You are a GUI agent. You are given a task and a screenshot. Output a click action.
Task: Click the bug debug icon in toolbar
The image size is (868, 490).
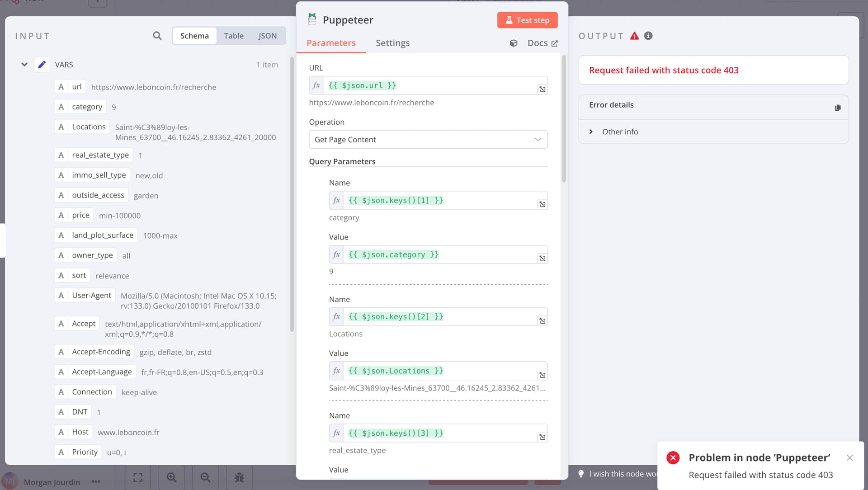(239, 477)
